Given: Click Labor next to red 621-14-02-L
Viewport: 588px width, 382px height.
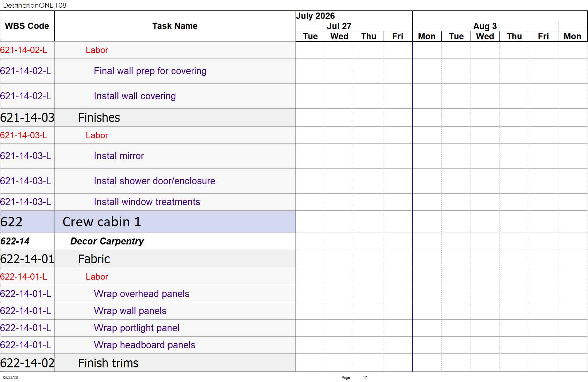Looking at the screenshot, I should pos(97,50).
